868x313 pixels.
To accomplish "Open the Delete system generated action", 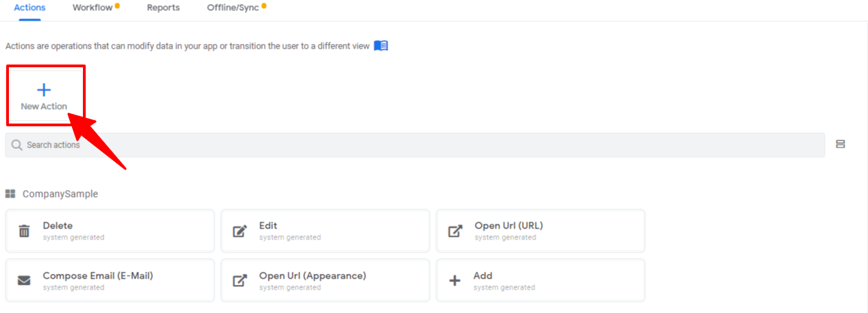I will tap(110, 231).
